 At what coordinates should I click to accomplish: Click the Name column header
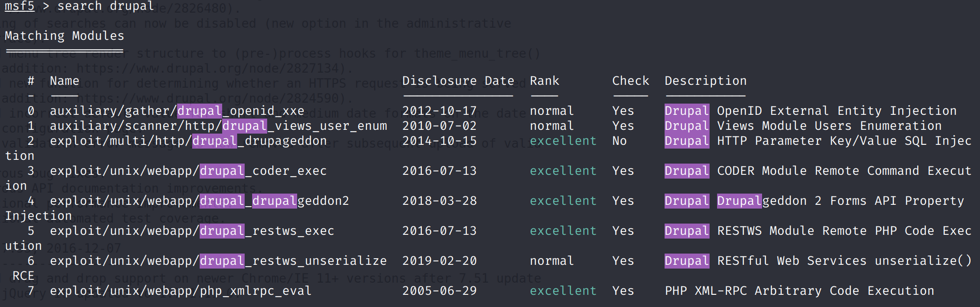[64, 81]
